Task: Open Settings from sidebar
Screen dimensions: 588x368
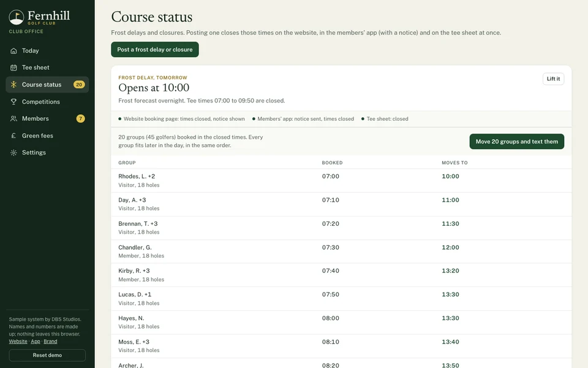Action: (47, 153)
